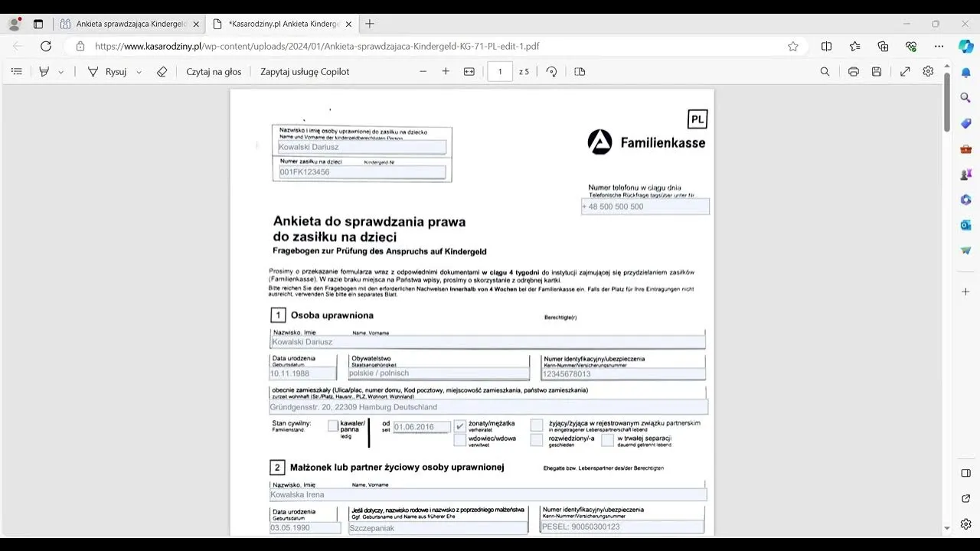Select the PDF highlight tool
This screenshot has height=551, width=980.
(44, 71)
